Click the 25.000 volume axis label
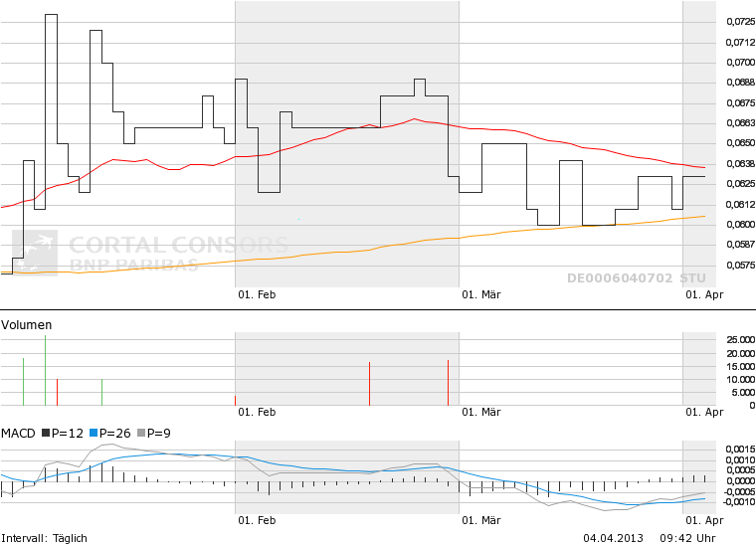Viewport: 756px width, 545px height. pyautogui.click(x=740, y=340)
